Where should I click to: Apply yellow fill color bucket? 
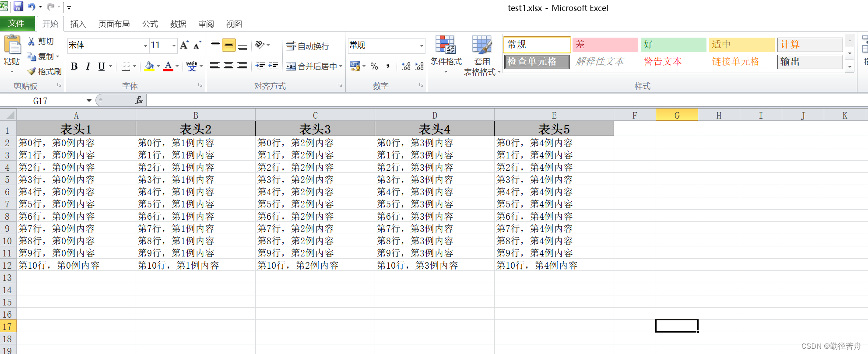pos(149,66)
